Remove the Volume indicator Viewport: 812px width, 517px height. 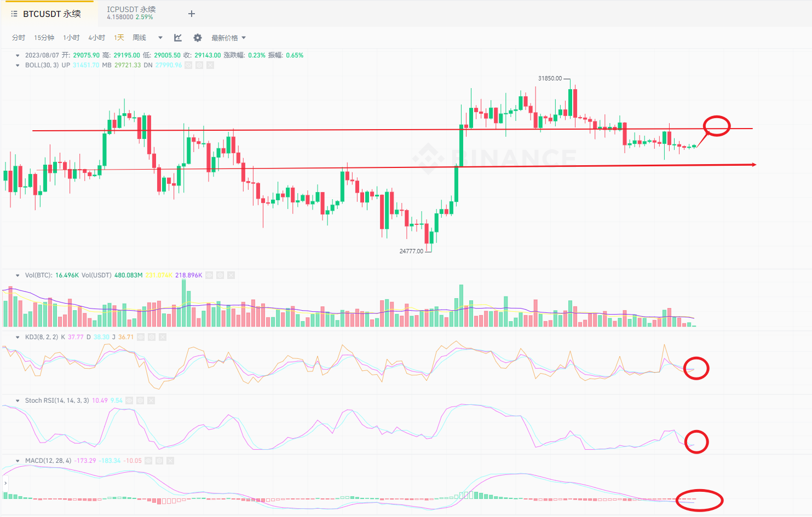[x=231, y=275]
